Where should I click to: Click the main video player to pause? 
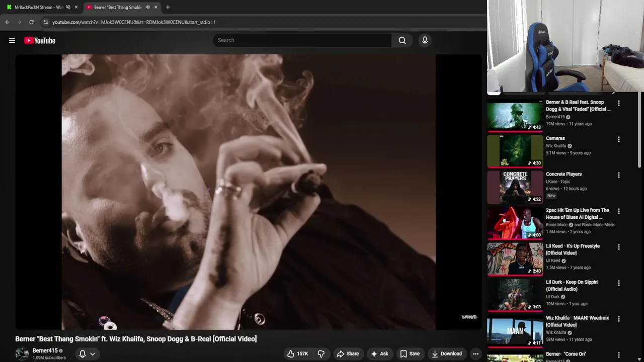pyautogui.click(x=249, y=192)
